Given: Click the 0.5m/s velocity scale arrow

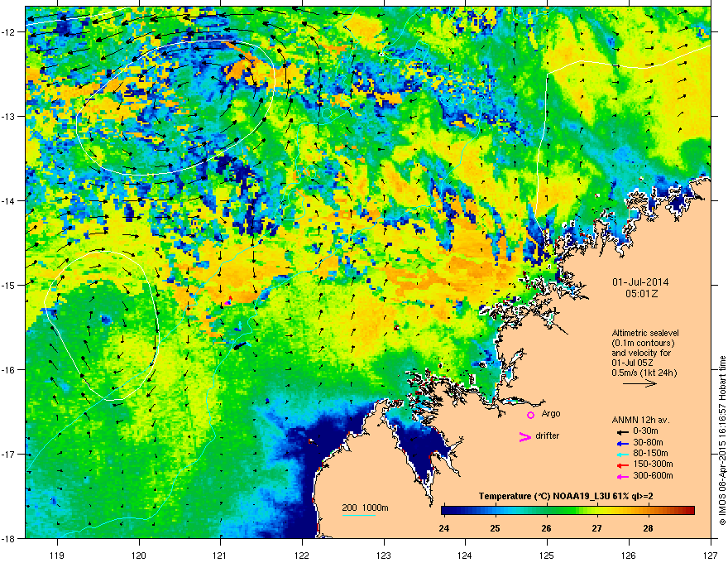Looking at the screenshot, I should click(639, 383).
